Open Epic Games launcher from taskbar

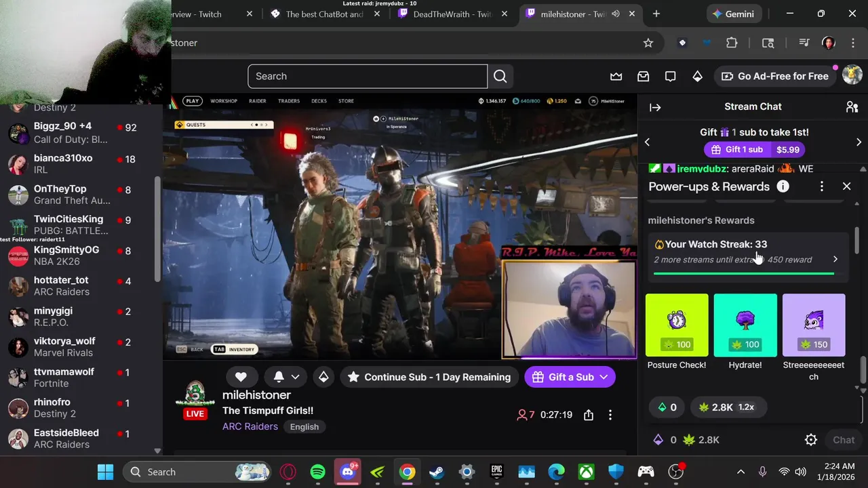pyautogui.click(x=496, y=472)
